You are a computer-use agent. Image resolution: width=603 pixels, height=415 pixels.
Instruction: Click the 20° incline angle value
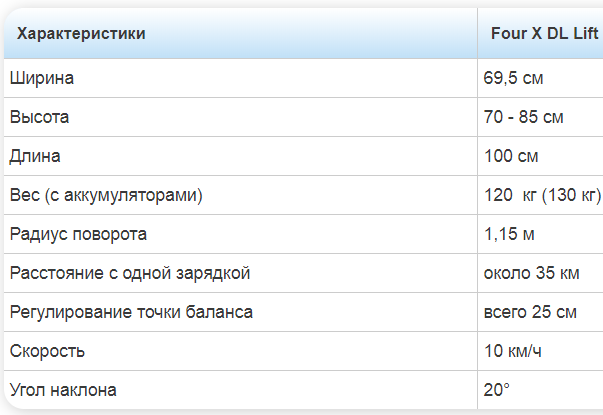click(497, 390)
